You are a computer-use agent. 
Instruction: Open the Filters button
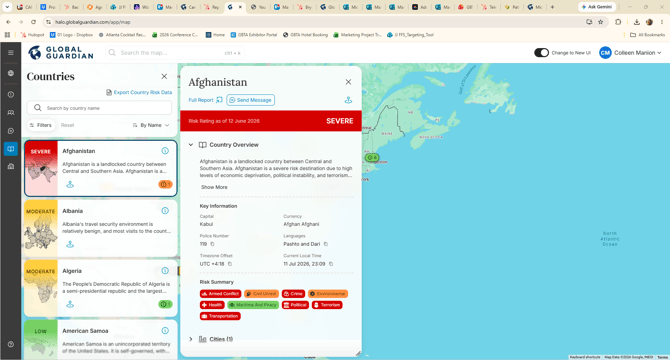tap(41, 125)
